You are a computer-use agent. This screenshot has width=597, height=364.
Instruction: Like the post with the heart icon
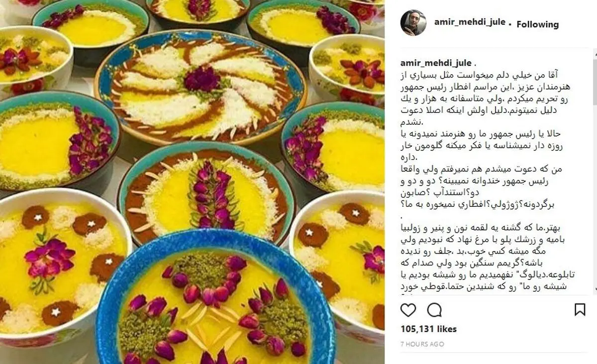pyautogui.click(x=408, y=310)
